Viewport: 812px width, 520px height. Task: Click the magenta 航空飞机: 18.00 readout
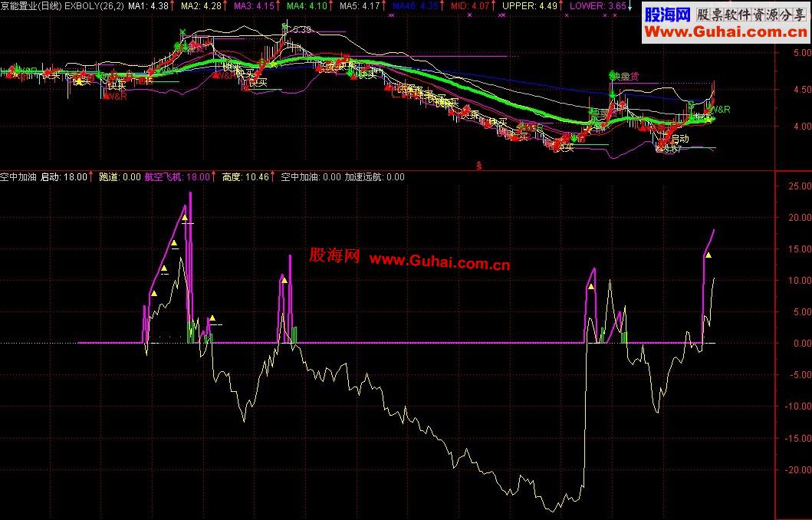pos(178,177)
